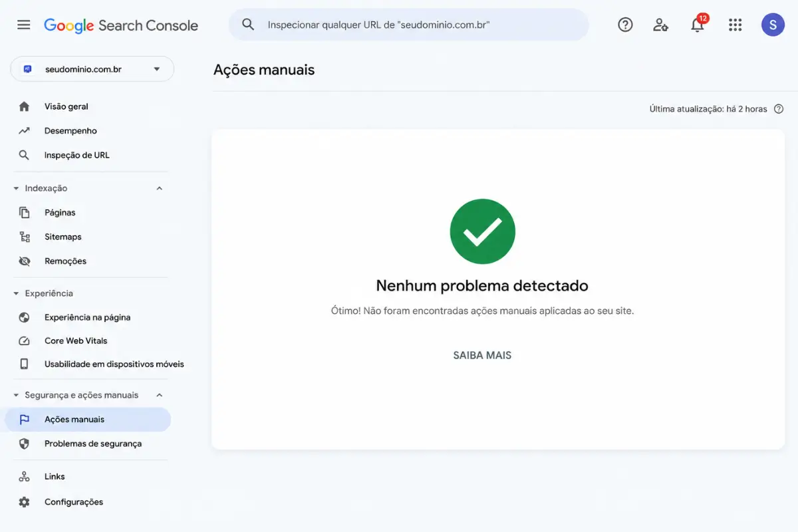Collapse the Indexação section chevron
798x532 pixels.
pos(160,188)
